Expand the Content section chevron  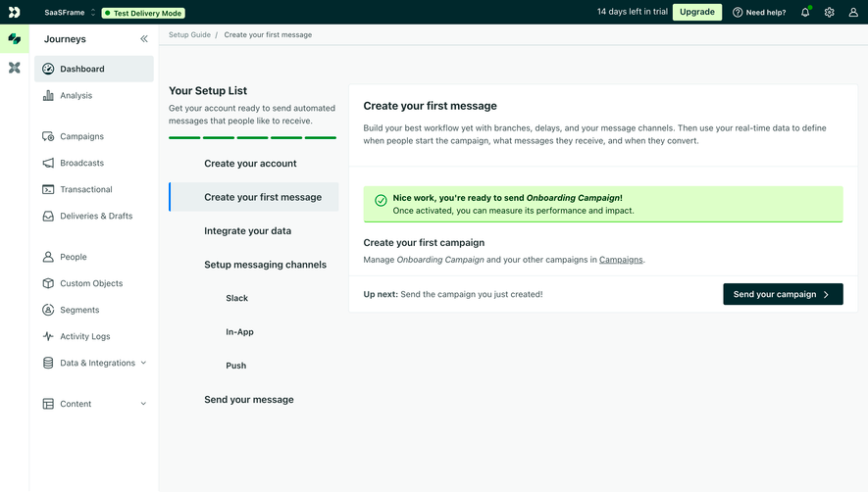143,404
